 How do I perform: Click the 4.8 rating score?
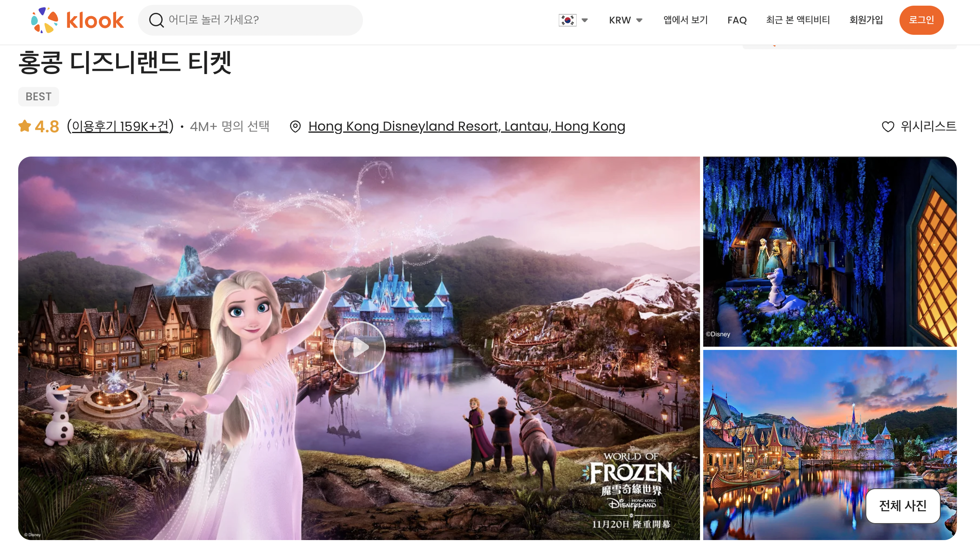pyautogui.click(x=47, y=127)
